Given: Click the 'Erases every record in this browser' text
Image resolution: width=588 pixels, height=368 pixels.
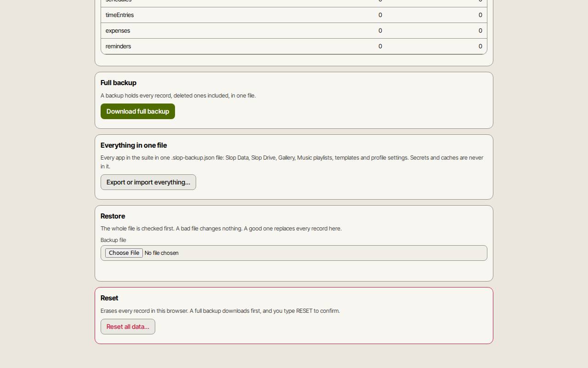Looking at the screenshot, I should tap(220, 311).
